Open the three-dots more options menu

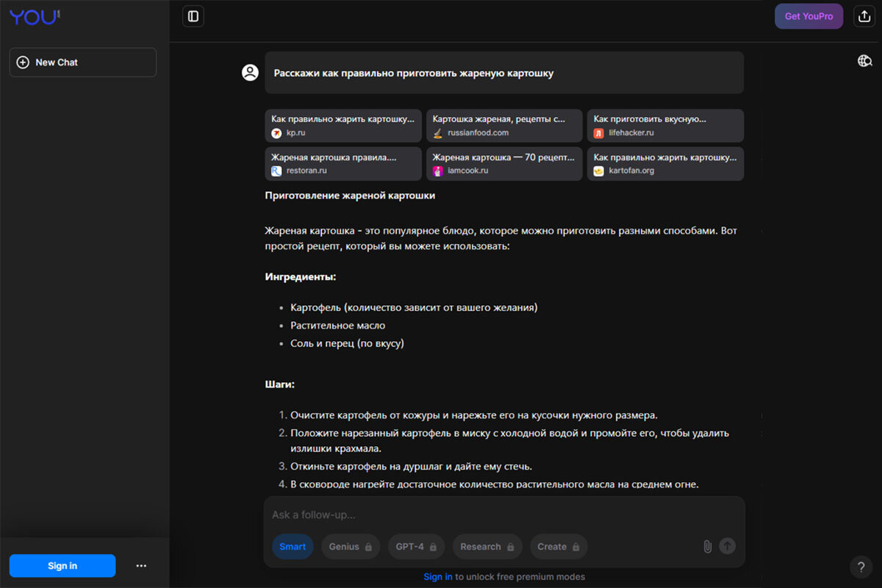141,566
